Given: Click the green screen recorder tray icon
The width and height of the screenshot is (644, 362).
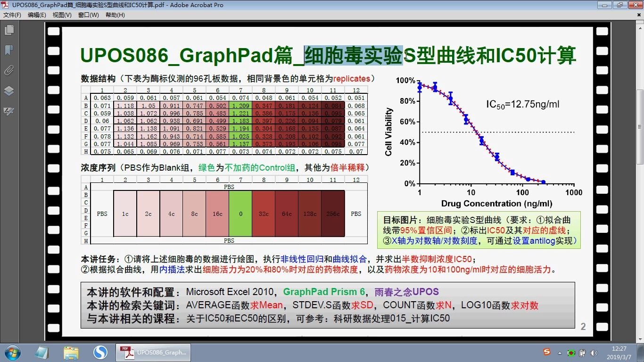Looking at the screenshot, I should point(571,353).
